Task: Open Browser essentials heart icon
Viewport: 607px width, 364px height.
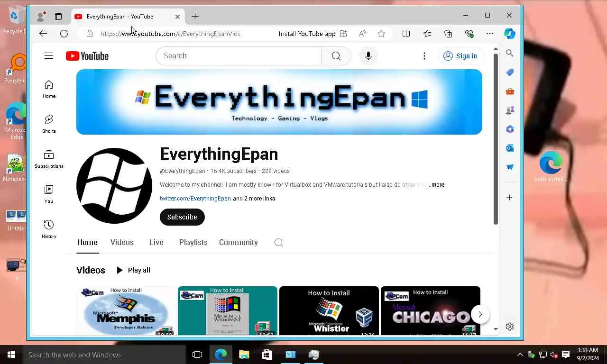Action: click(469, 34)
